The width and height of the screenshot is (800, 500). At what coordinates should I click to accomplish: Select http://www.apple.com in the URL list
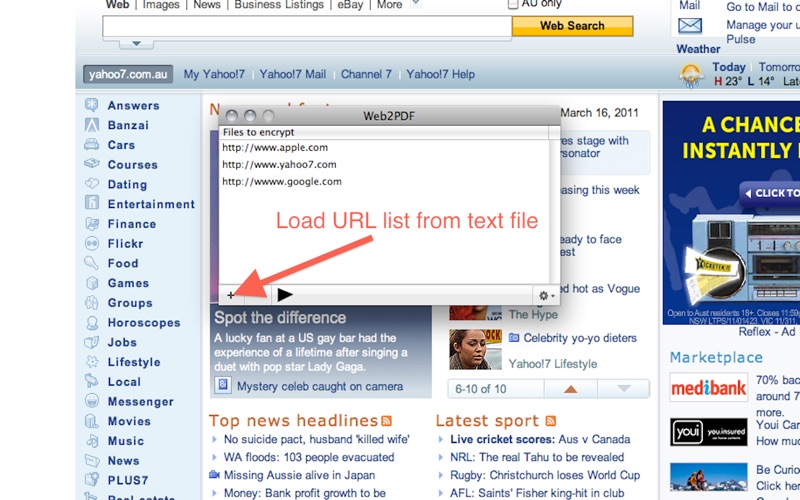pos(275,147)
